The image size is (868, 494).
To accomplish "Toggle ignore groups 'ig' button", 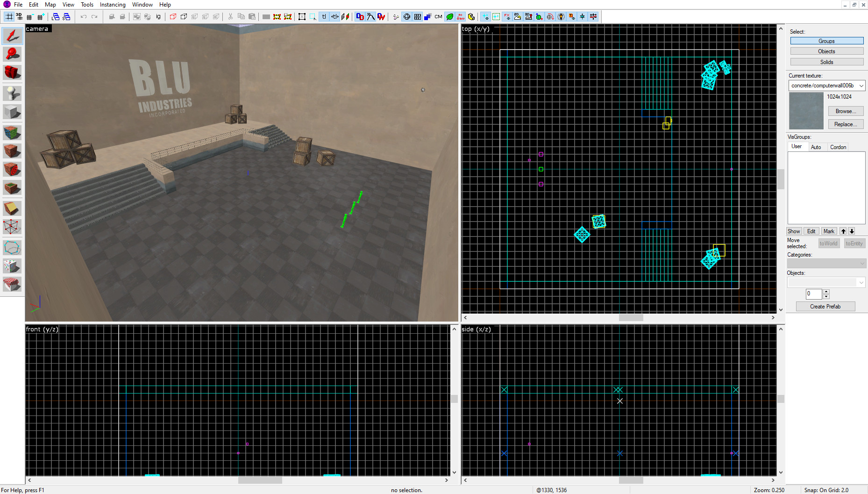I will 158,17.
